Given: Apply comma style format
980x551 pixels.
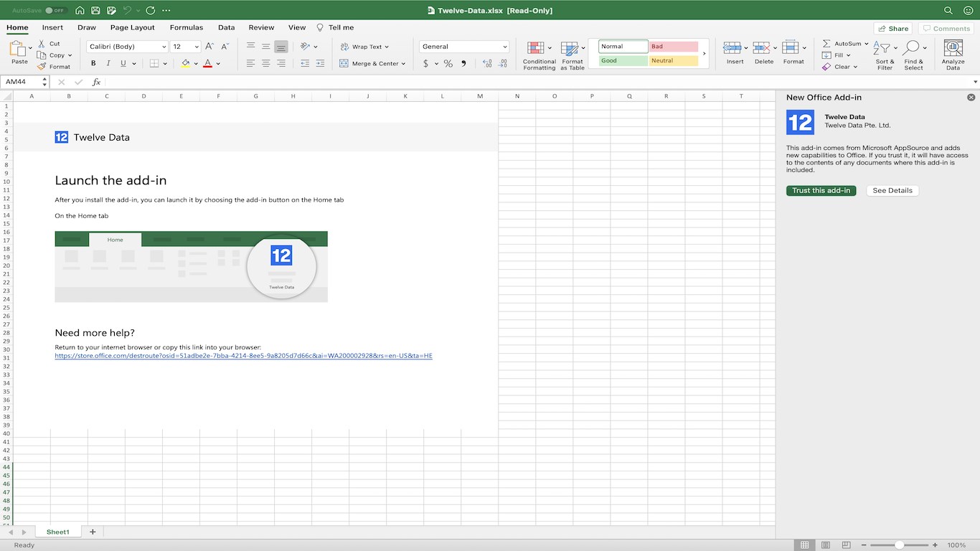Looking at the screenshot, I should (x=464, y=63).
